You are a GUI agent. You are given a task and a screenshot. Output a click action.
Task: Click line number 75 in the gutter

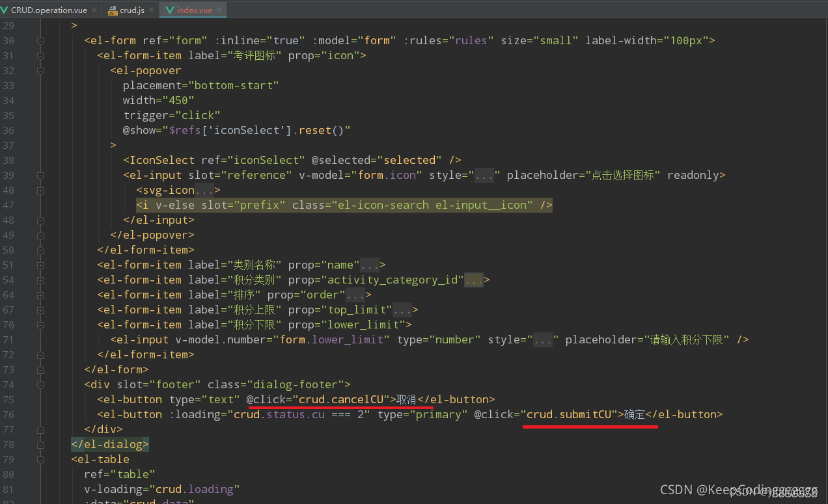pos(8,399)
